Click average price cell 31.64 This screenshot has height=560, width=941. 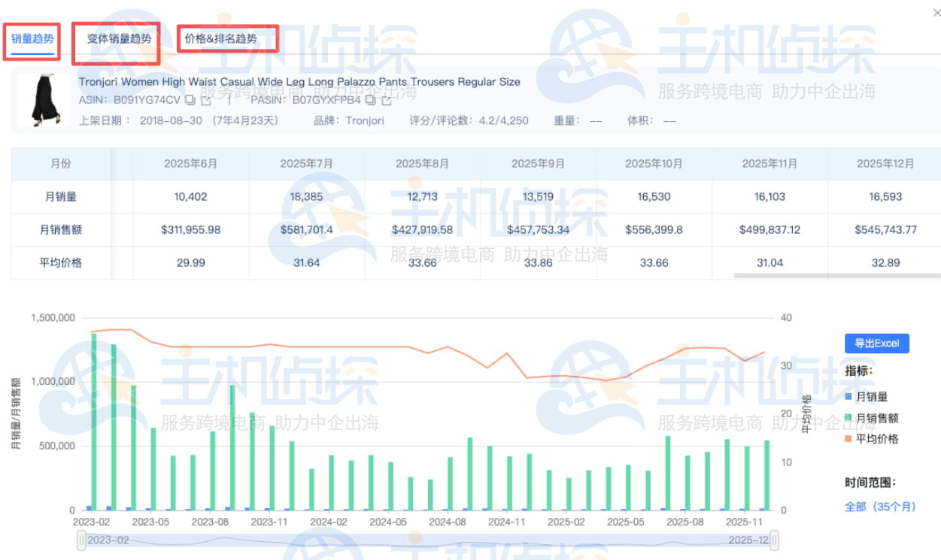(307, 263)
